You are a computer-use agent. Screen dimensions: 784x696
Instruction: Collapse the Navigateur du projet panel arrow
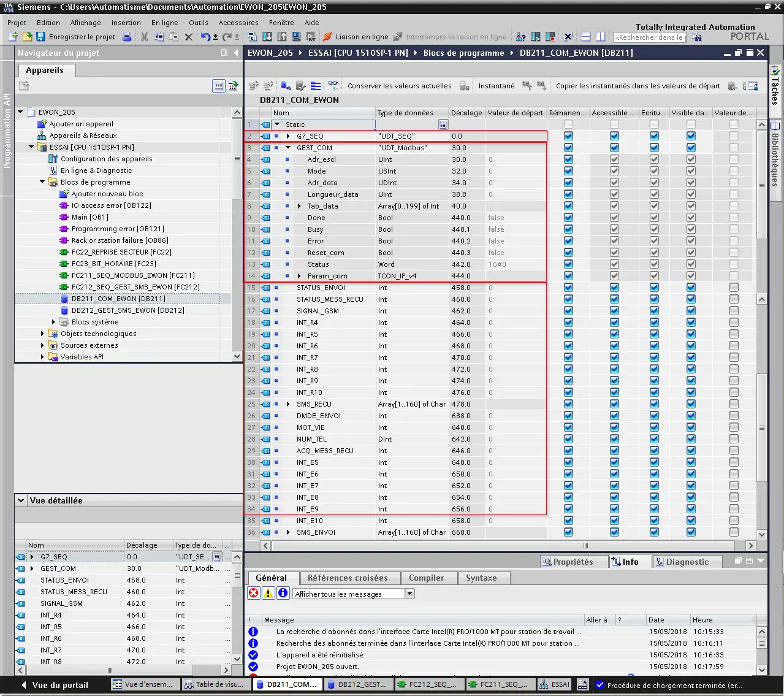(x=236, y=53)
